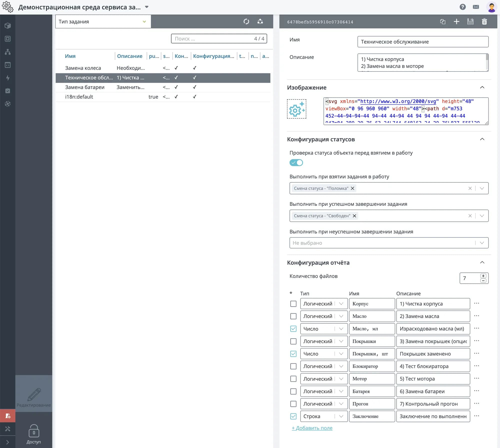Check the required box for Корпус row
The width and height of the screenshot is (500, 448).
pyautogui.click(x=293, y=304)
